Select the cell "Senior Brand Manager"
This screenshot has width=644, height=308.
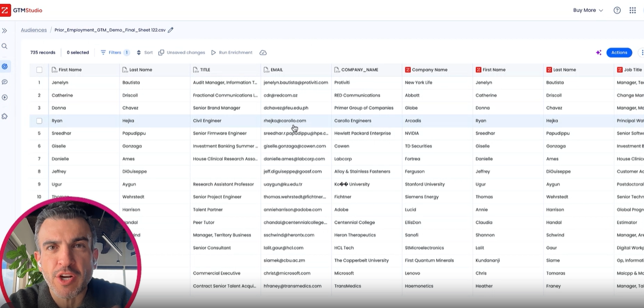(x=225, y=108)
